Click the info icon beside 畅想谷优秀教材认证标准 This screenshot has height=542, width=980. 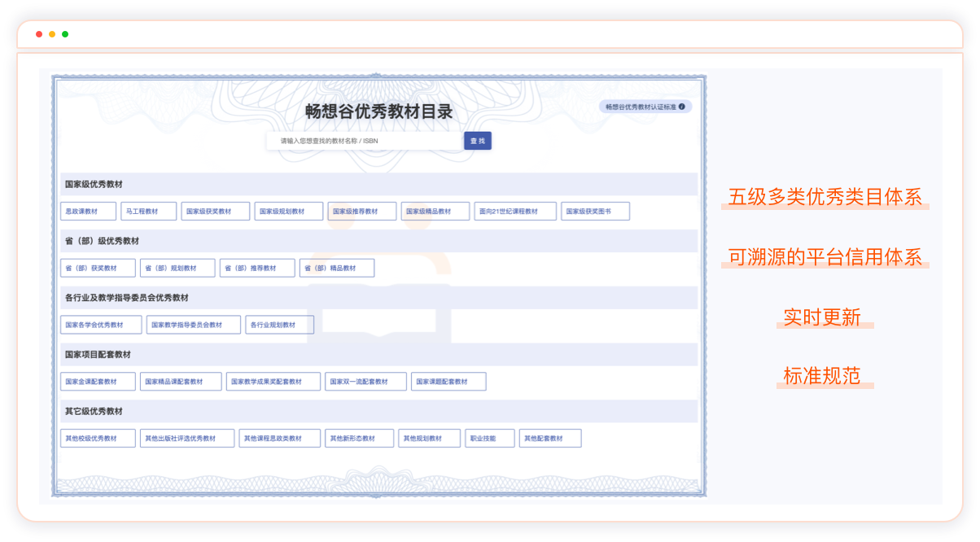point(682,107)
